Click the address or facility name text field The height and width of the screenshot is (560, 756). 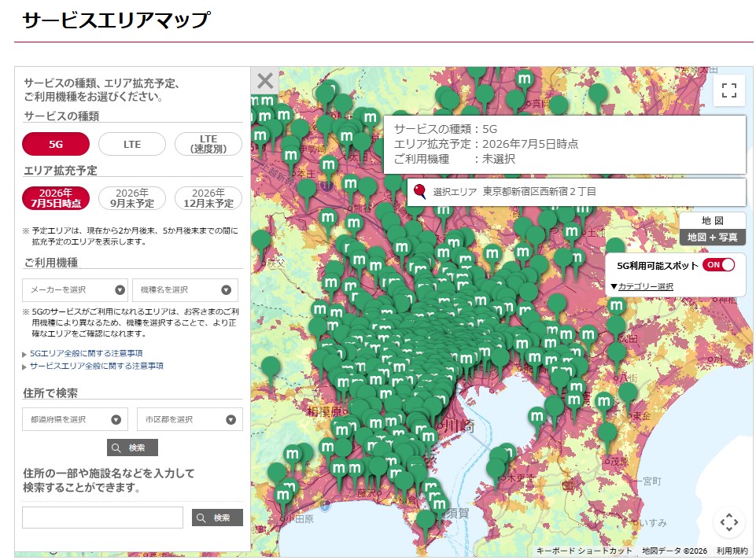pyautogui.click(x=103, y=518)
